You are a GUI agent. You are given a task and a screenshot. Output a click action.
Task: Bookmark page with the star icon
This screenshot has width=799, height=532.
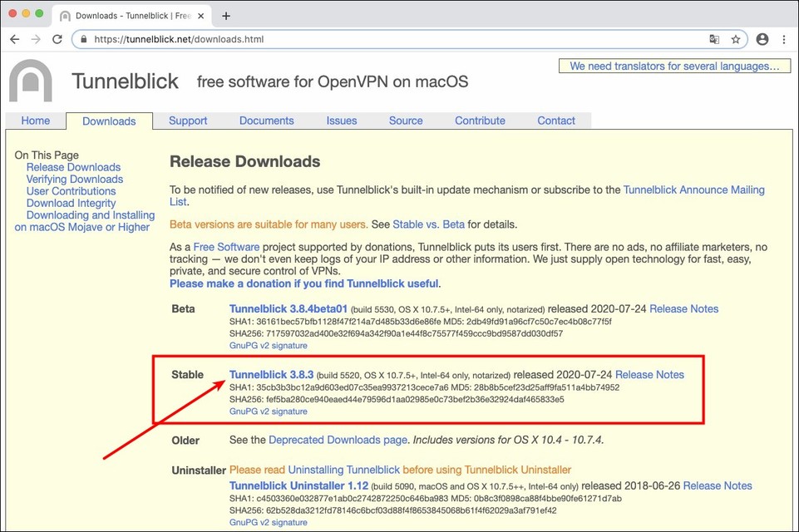tap(736, 39)
